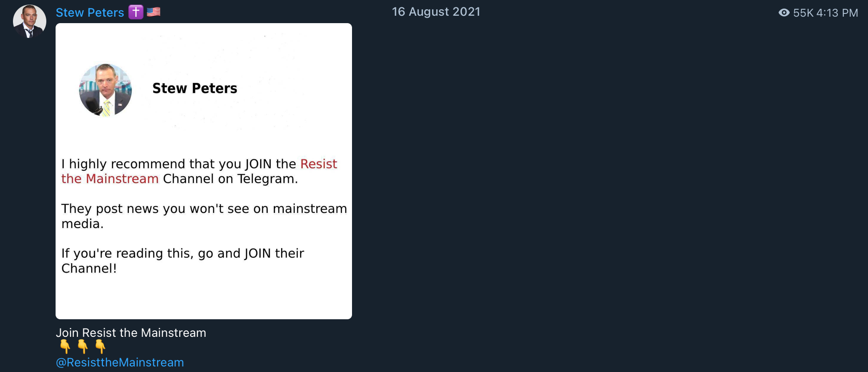
Task: Click red Resist the Mainstream text
Action: 199,171
